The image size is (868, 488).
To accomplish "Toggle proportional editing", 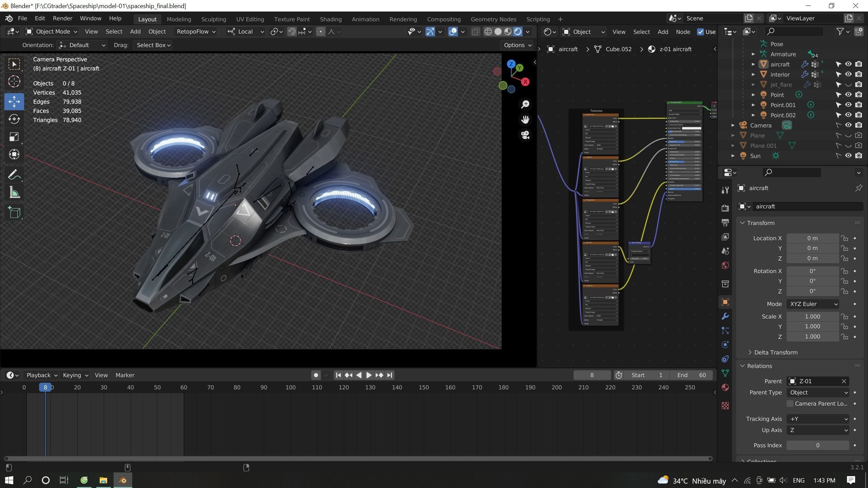I will tap(320, 32).
